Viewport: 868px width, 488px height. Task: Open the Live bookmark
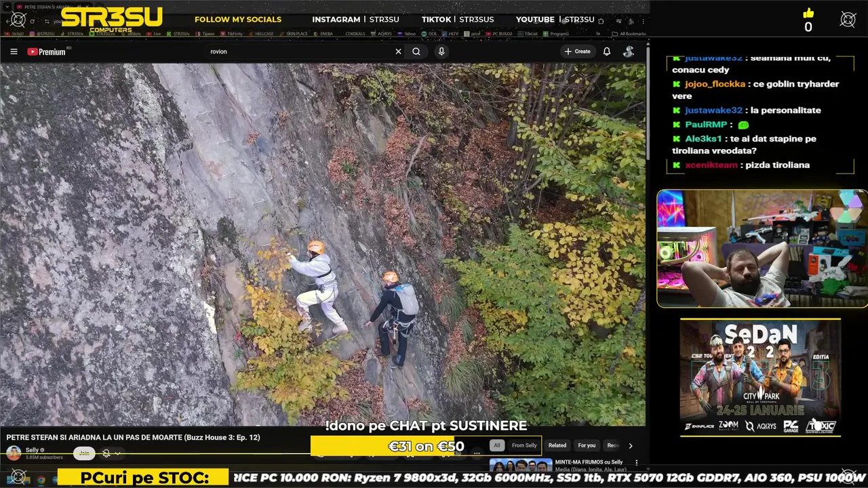(x=153, y=34)
